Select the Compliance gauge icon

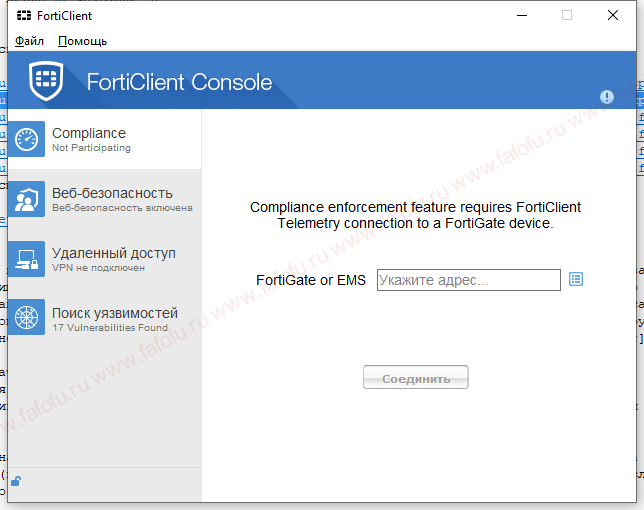click(27, 139)
